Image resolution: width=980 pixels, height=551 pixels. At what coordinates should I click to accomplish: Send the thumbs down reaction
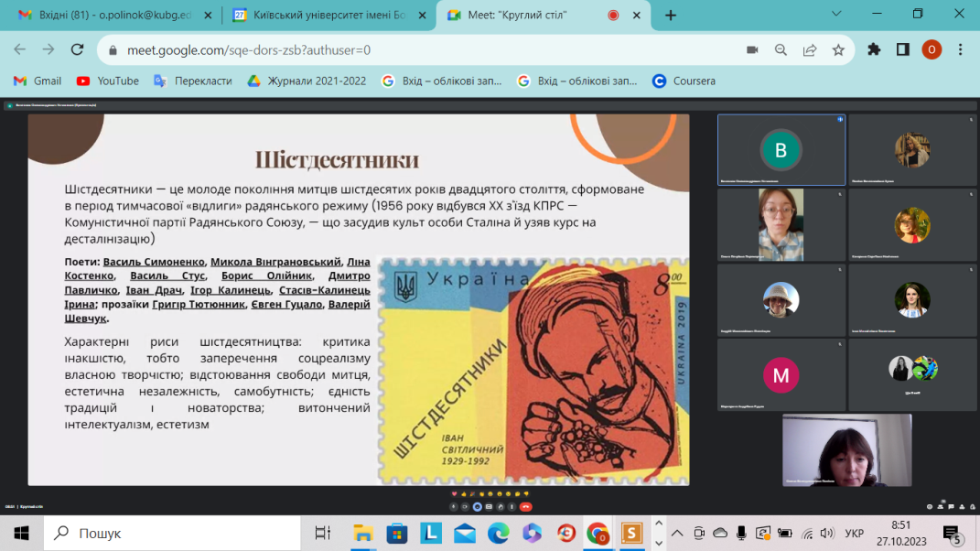coord(526,493)
